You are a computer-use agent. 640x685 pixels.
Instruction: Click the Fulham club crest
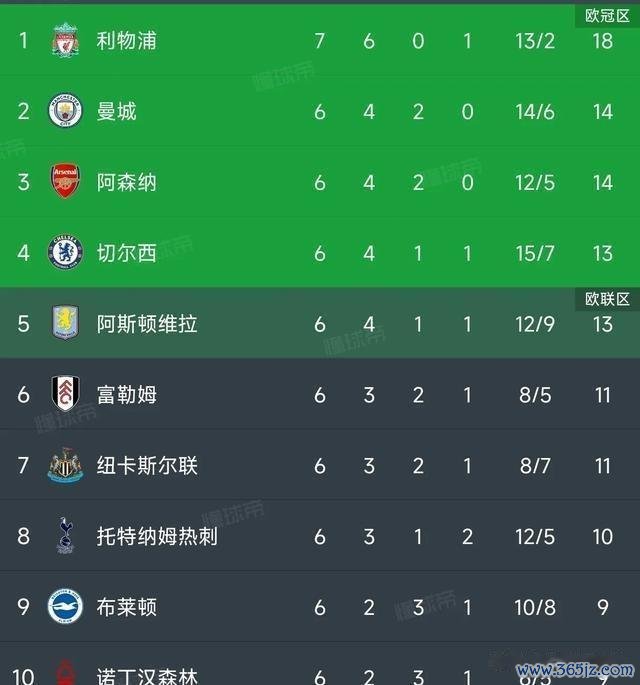[x=65, y=394]
